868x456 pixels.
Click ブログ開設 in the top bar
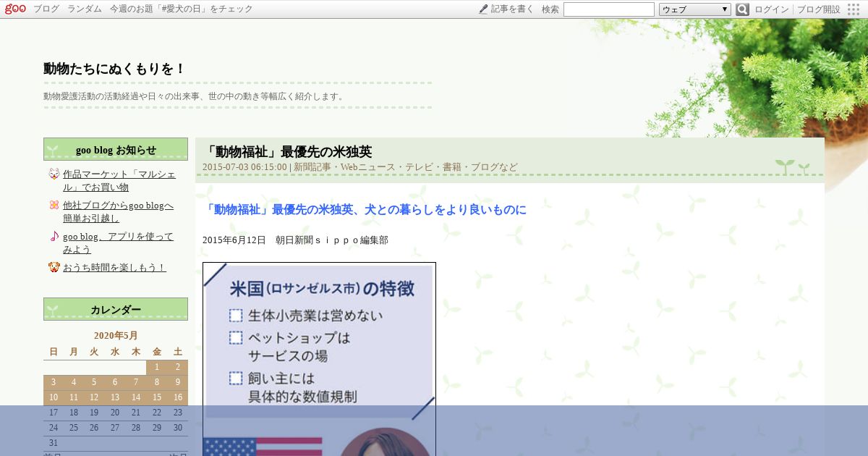click(x=819, y=9)
